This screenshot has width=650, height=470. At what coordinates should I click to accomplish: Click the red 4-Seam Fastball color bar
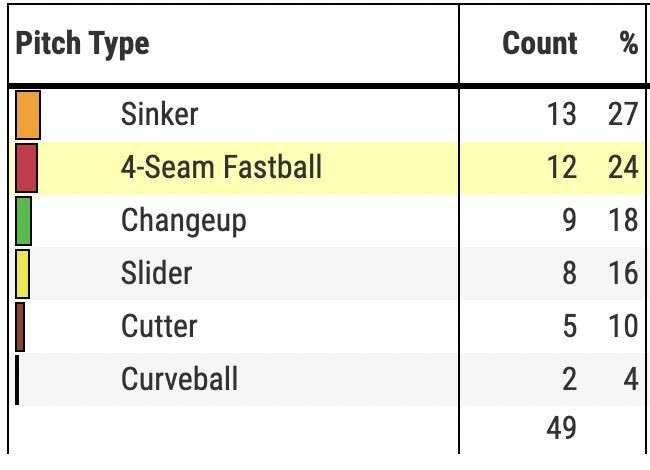(x=27, y=168)
